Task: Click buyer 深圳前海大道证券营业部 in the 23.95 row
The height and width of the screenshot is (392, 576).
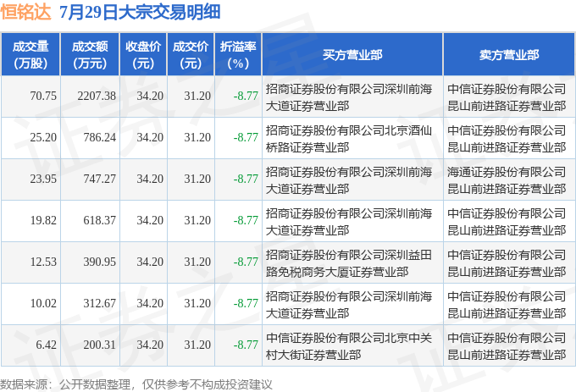Action: pyautogui.click(x=349, y=180)
